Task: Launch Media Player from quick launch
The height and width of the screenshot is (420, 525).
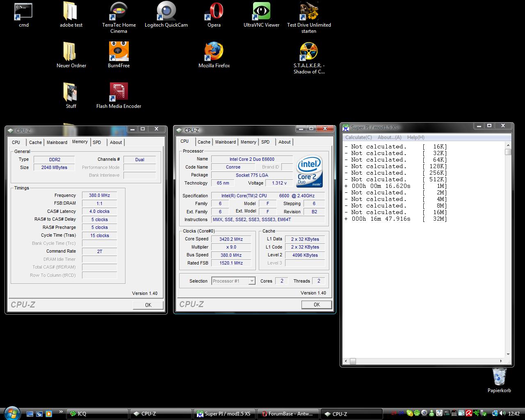Action: [49, 414]
